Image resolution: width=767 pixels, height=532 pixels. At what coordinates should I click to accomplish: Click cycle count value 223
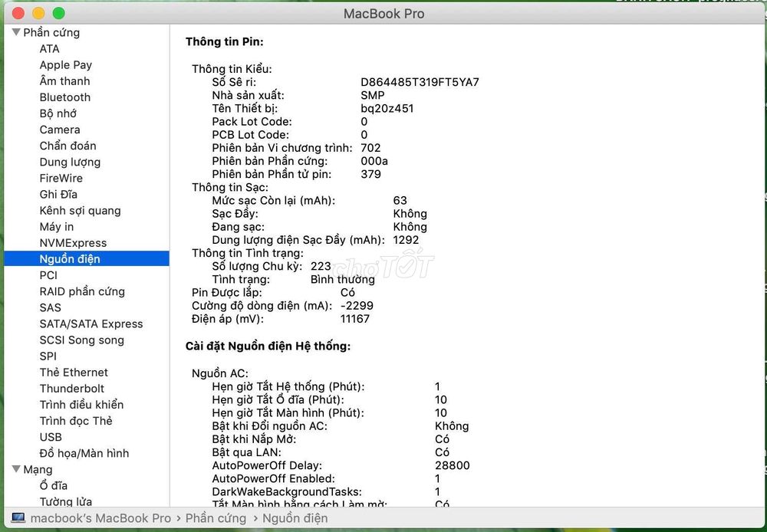click(321, 266)
